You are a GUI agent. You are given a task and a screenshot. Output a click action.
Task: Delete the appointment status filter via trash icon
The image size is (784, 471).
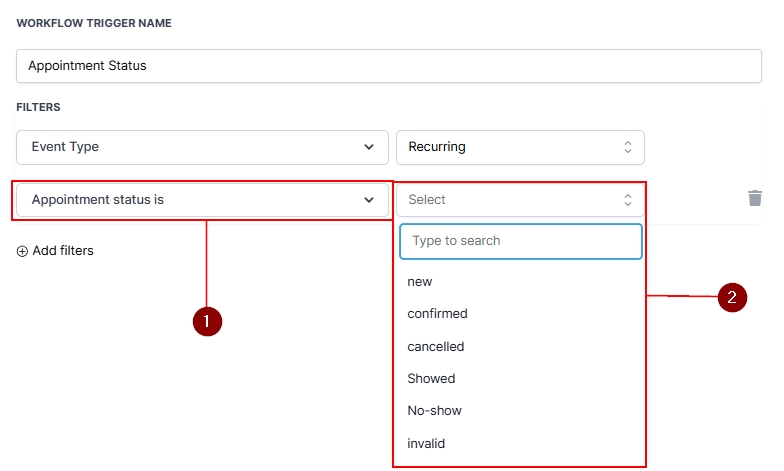755,198
